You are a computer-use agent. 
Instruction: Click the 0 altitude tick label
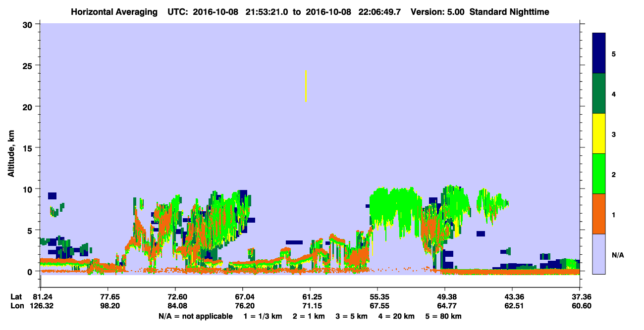click(31, 271)
